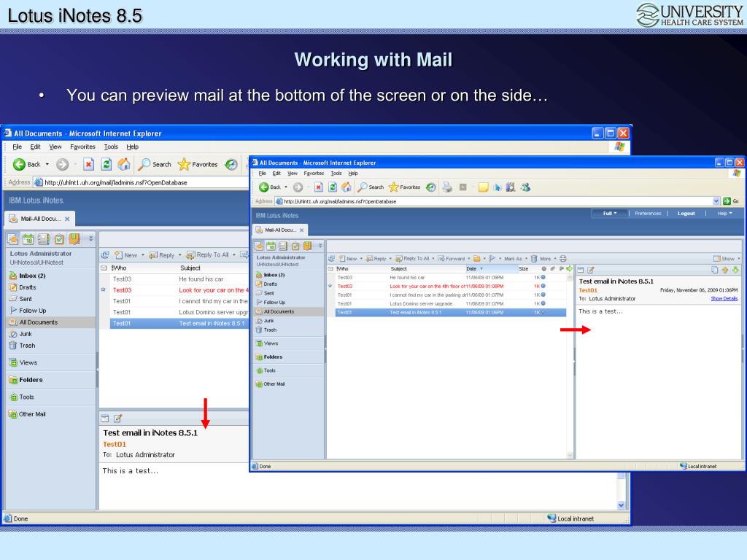747x560 pixels.
Task: Click the Reply button in back window
Action: point(162,255)
